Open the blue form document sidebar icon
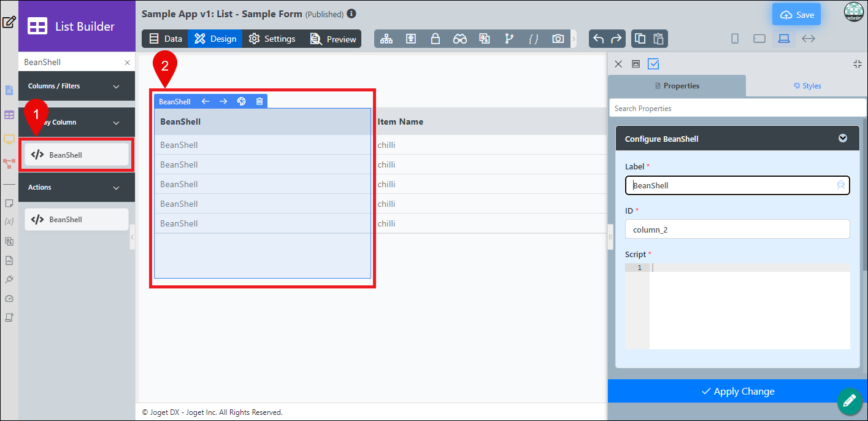Viewport: 868px width, 421px height. click(9, 90)
